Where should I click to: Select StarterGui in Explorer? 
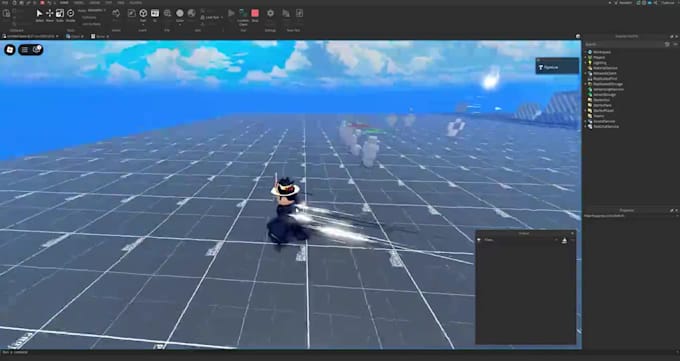(x=602, y=100)
